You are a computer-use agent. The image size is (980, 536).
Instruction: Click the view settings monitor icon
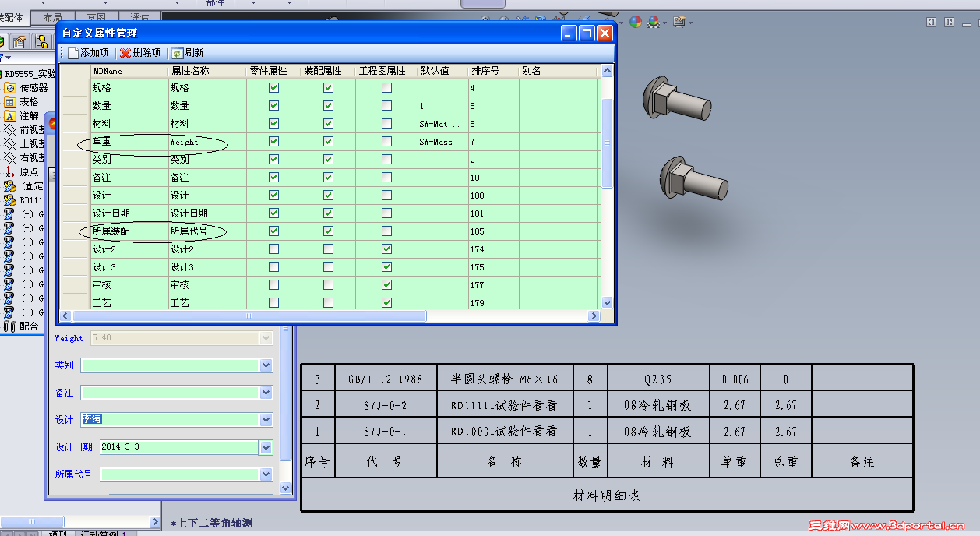tap(679, 22)
